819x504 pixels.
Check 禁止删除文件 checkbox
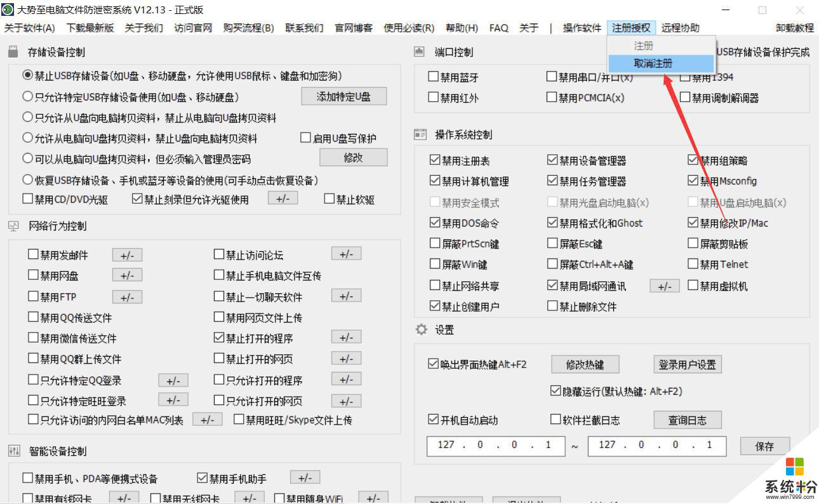coord(552,306)
